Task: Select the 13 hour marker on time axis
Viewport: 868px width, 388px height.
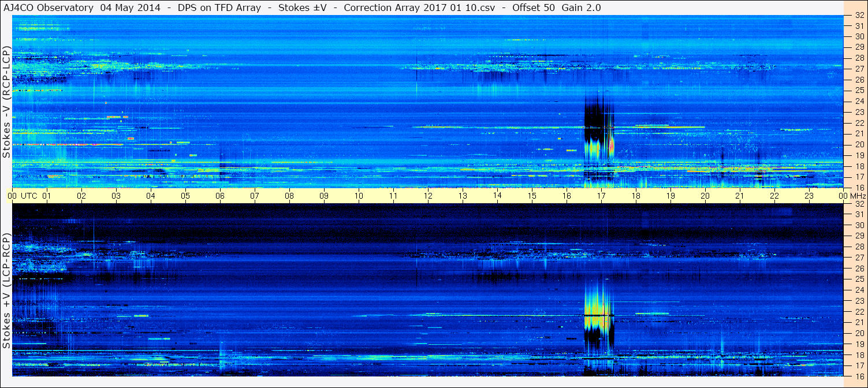Action: click(463, 196)
